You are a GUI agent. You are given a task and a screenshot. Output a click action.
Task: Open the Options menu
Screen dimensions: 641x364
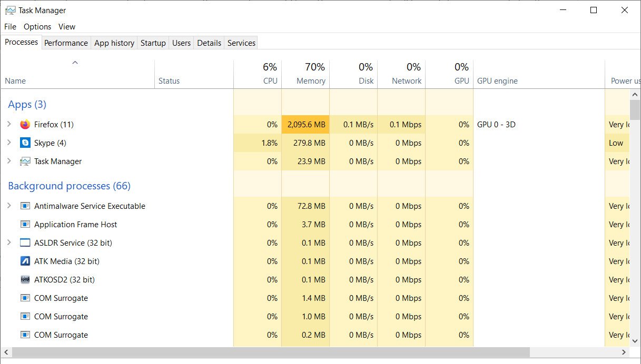click(37, 27)
